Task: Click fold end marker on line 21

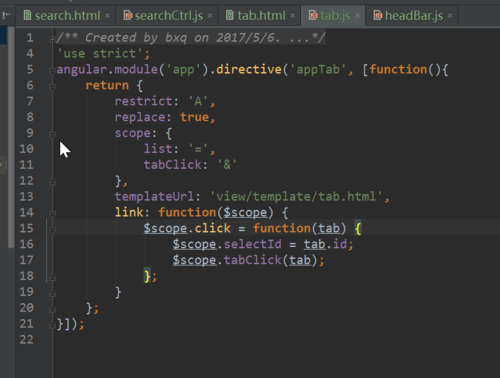Action: (x=52, y=325)
